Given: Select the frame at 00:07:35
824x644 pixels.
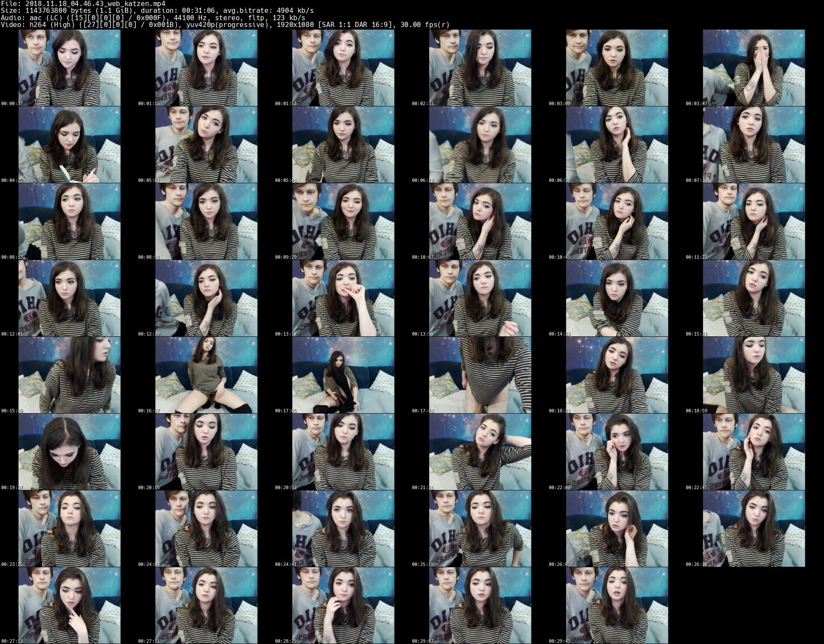Looking at the screenshot, I should tap(754, 145).
